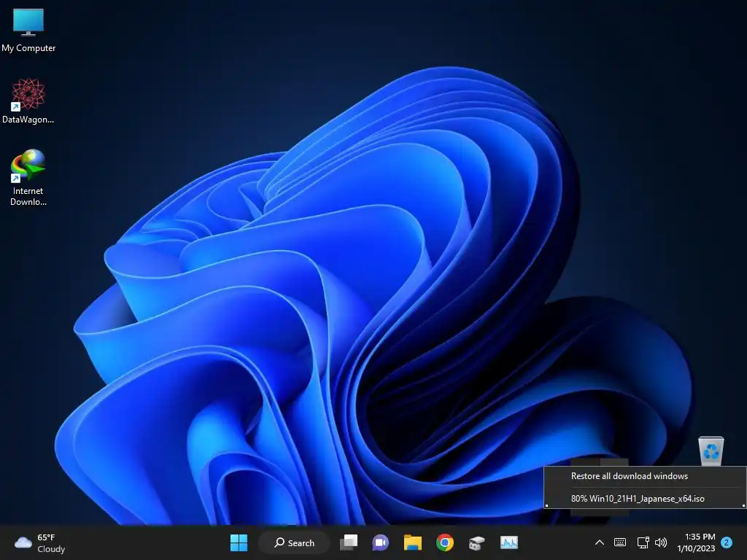This screenshot has width=747, height=560.
Task: Select the DataWagon desktop shortcut
Action: tap(28, 101)
